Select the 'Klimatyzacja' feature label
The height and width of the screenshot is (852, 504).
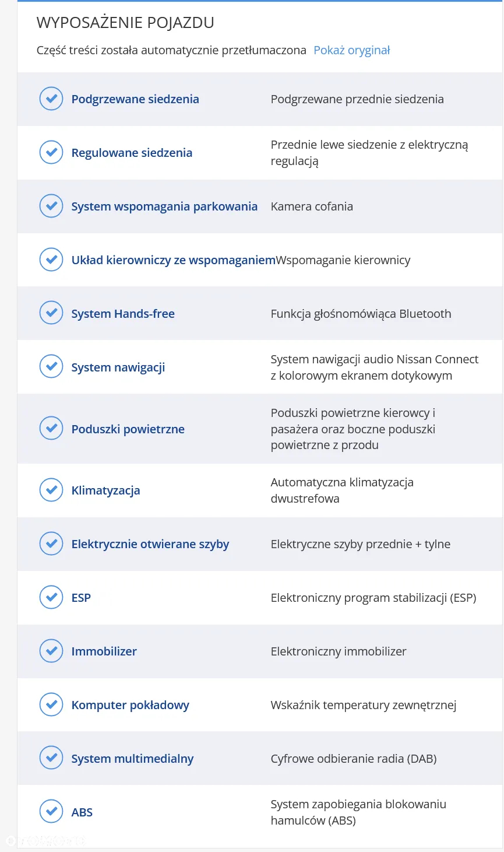click(x=105, y=490)
